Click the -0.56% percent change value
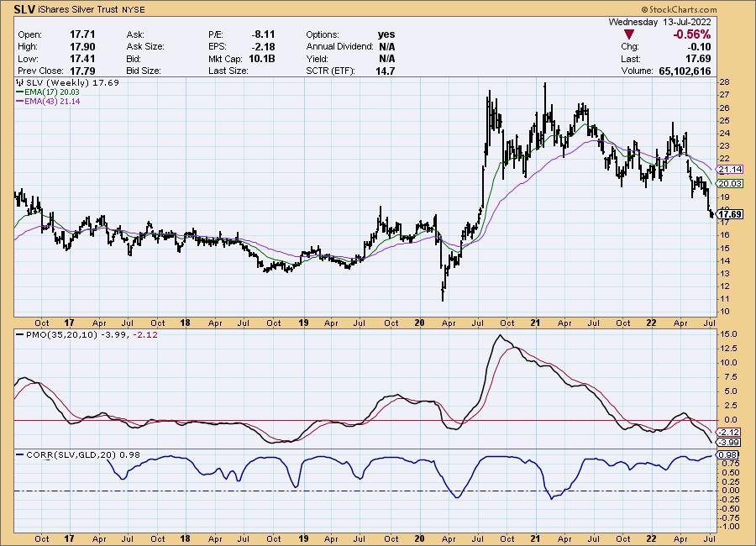 click(692, 34)
